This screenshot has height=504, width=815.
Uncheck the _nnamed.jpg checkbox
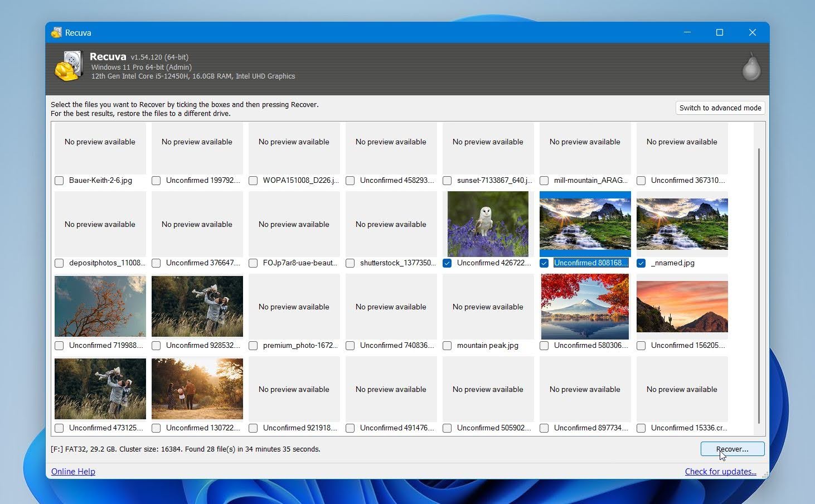[641, 263]
